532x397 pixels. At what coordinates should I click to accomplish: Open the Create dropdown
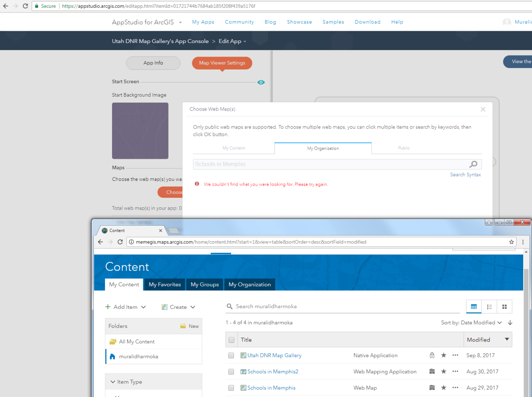(179, 307)
